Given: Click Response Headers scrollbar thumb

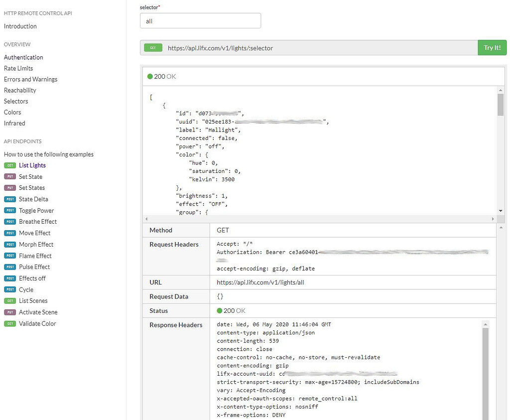Looking at the screenshot, I should pos(486,374).
